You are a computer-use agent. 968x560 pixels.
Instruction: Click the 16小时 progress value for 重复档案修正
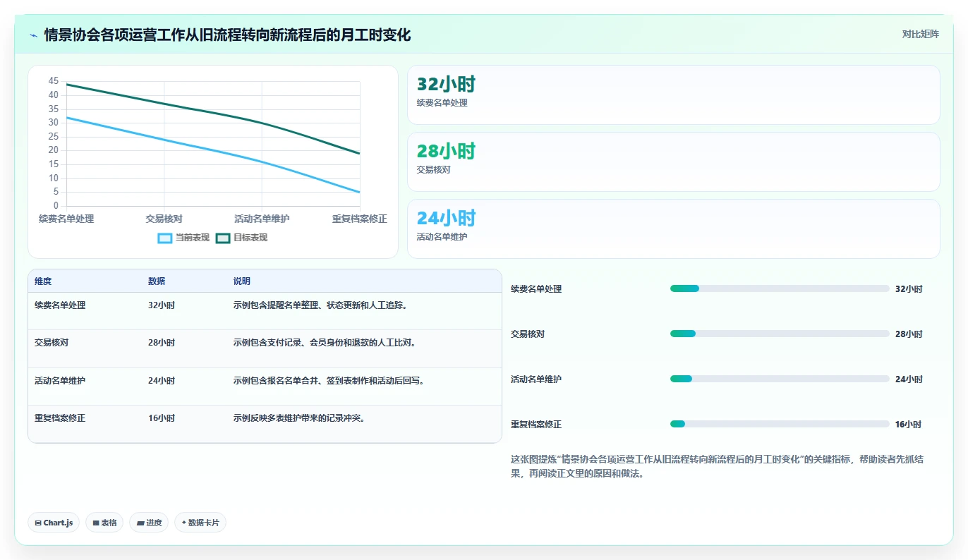point(909,425)
